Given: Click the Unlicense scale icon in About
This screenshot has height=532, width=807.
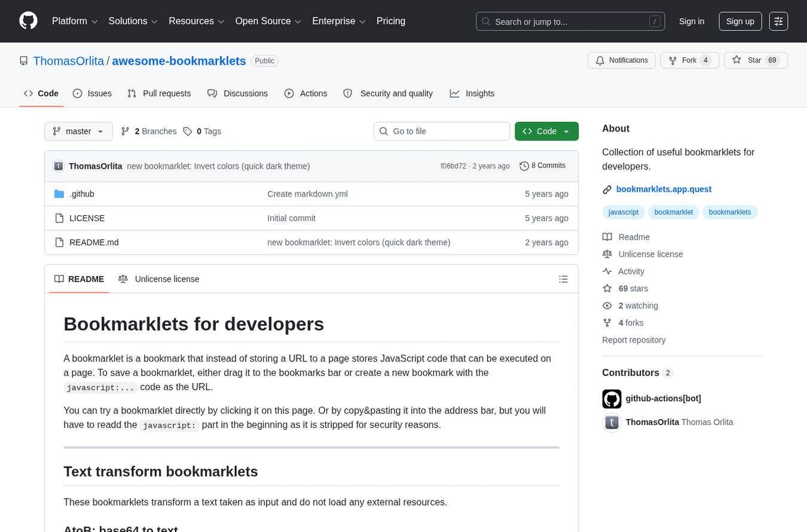Looking at the screenshot, I should click(x=607, y=254).
